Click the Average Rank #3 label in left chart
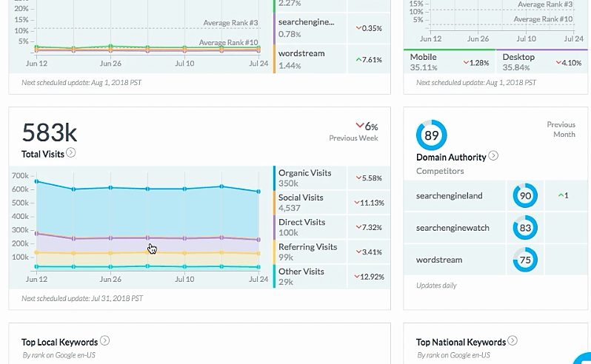The image size is (591, 364). click(230, 23)
